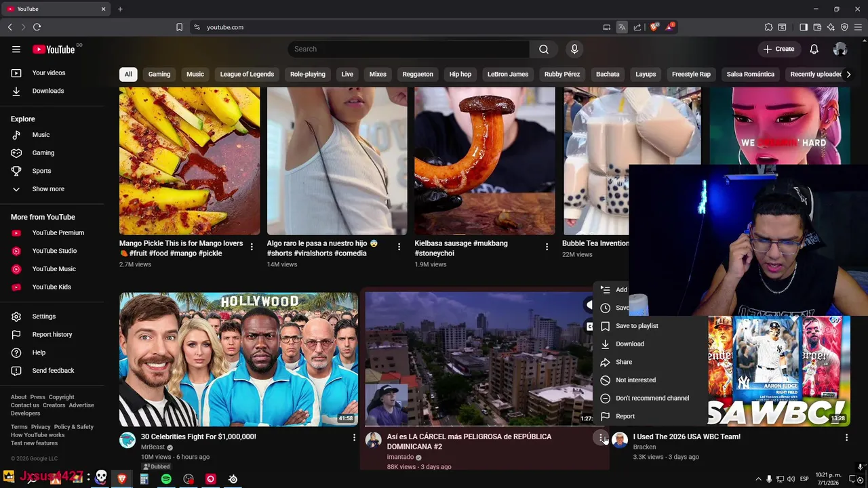Select the Gaming filter chip
The height and width of the screenshot is (488, 868).
pos(159,74)
